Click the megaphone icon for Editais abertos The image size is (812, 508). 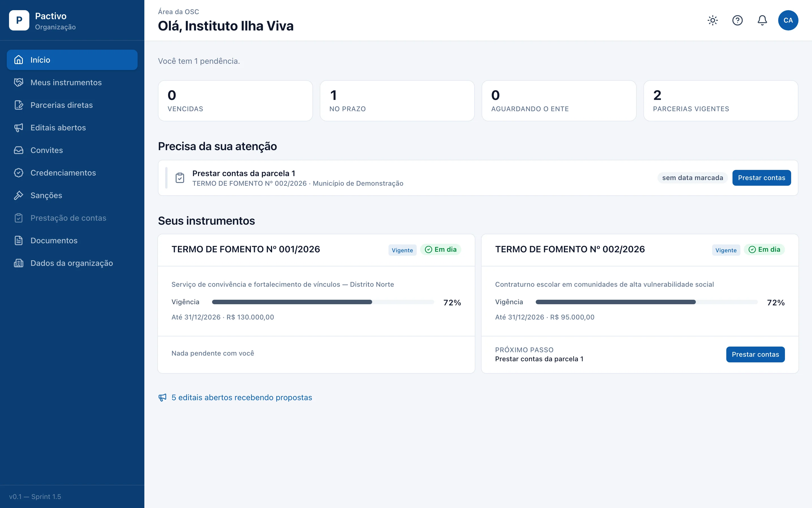tap(19, 128)
